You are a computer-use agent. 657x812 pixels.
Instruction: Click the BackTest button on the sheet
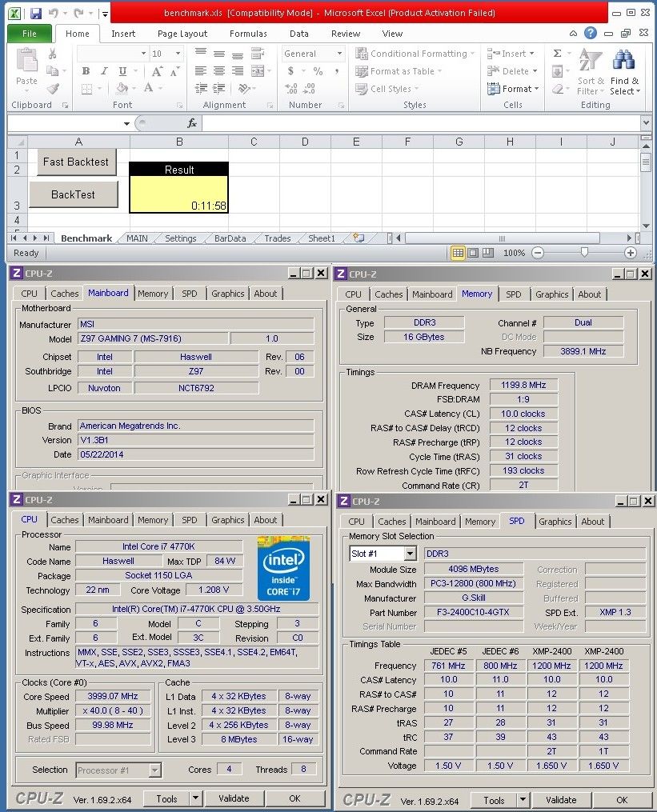coord(74,194)
